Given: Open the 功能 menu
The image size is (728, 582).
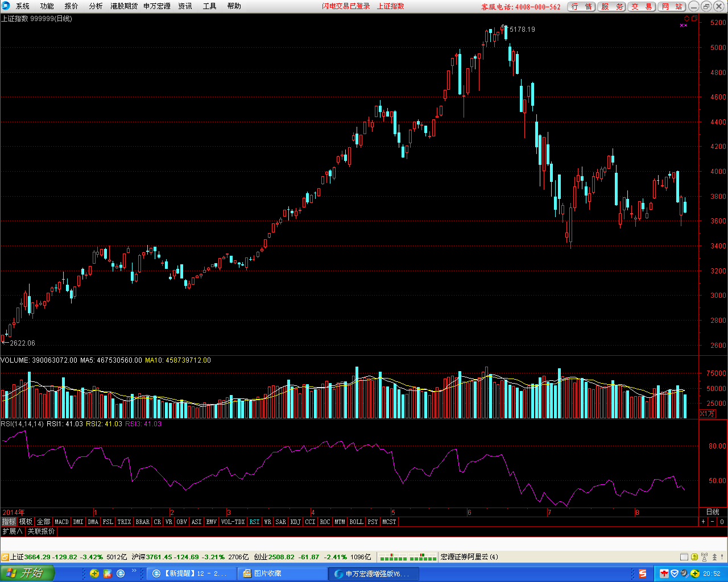Looking at the screenshot, I should 47,6.
